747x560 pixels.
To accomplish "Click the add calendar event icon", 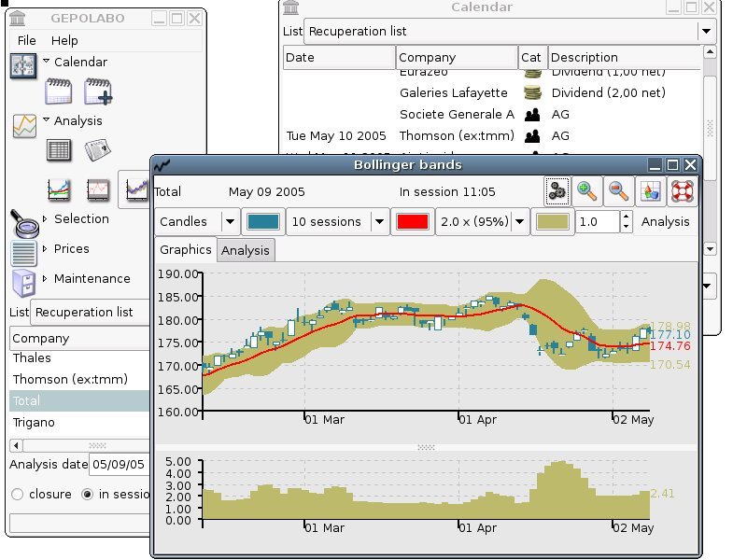I will (x=98, y=91).
